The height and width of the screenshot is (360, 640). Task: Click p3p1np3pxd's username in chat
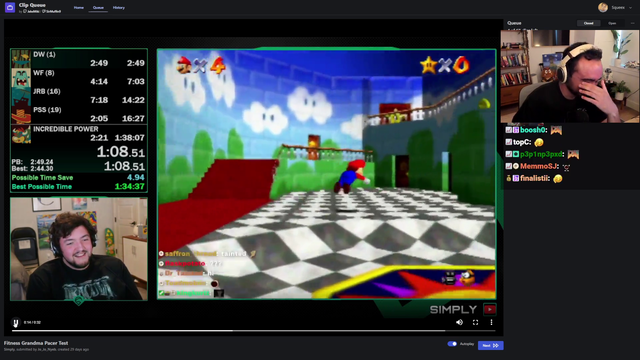pos(541,154)
